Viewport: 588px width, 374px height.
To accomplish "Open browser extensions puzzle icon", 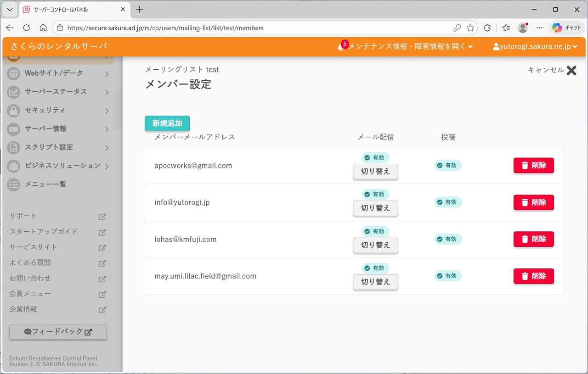I will [x=488, y=28].
